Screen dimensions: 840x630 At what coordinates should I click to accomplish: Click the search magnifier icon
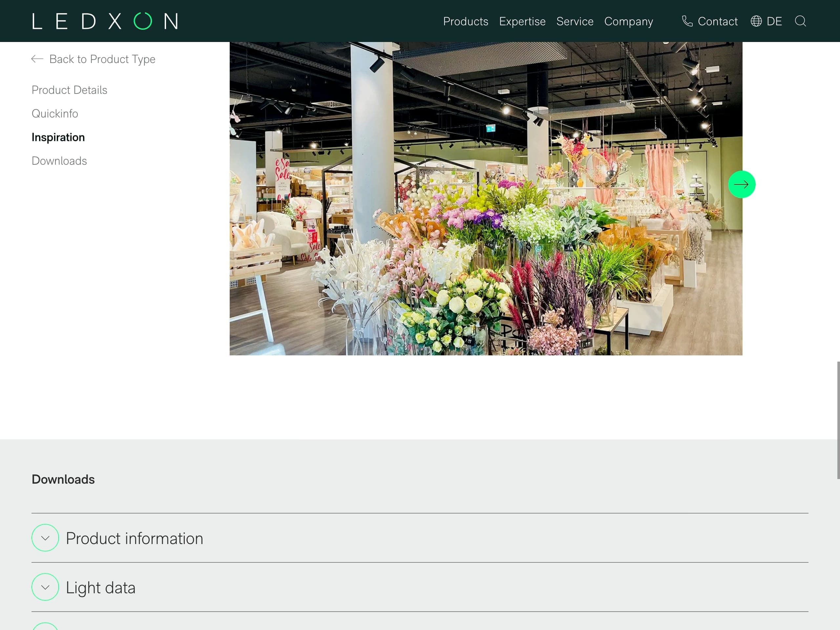pyautogui.click(x=800, y=21)
